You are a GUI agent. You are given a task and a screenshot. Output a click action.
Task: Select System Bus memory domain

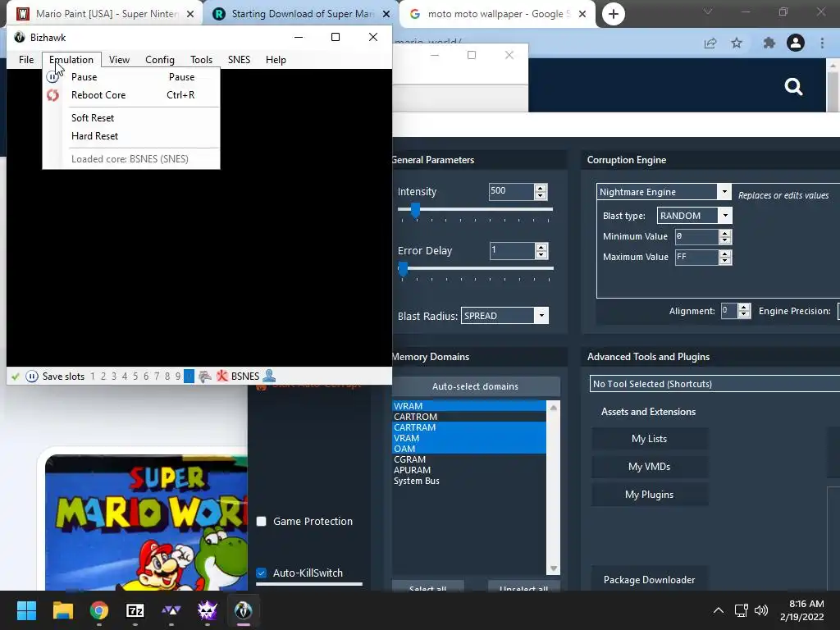[468, 481]
